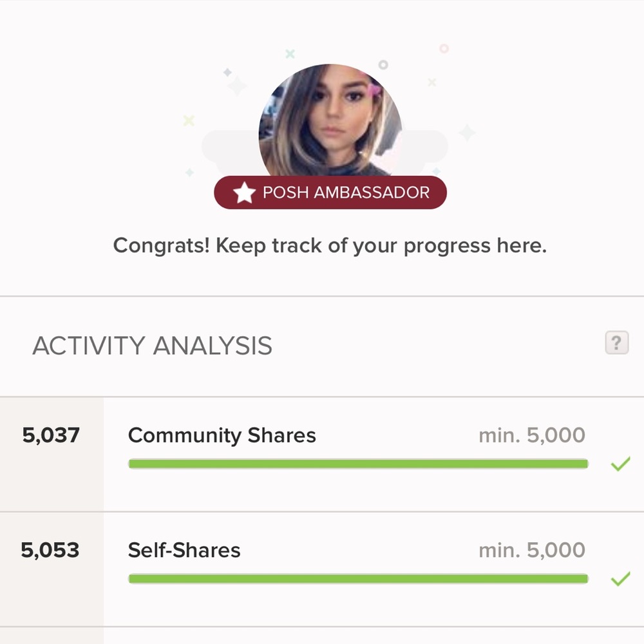644x644 pixels.
Task: Click the 5,037 community shares count
Action: 51,435
